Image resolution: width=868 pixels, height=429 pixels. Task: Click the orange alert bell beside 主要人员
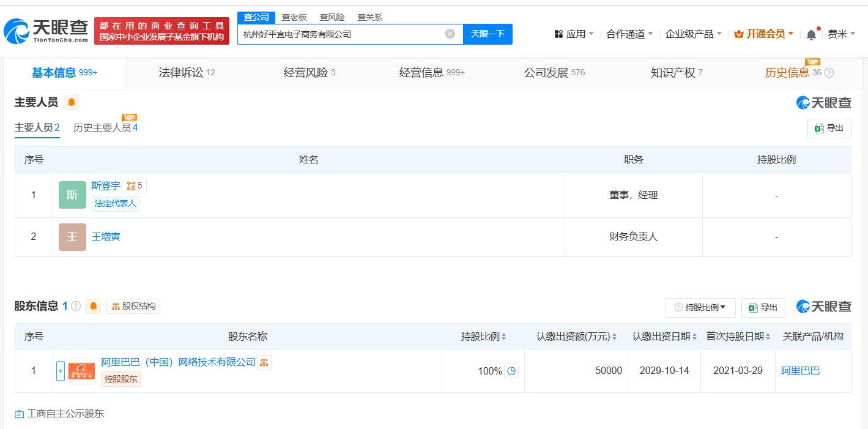tap(72, 102)
